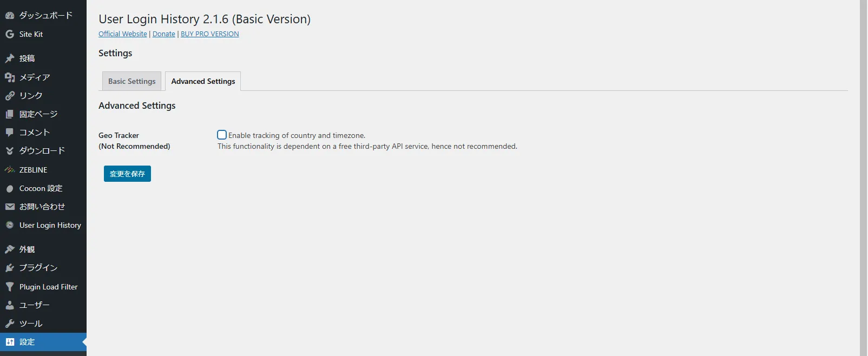Screen dimensions: 868x356
Task: Open the BUY PRO VERSION link
Action: [x=209, y=34]
